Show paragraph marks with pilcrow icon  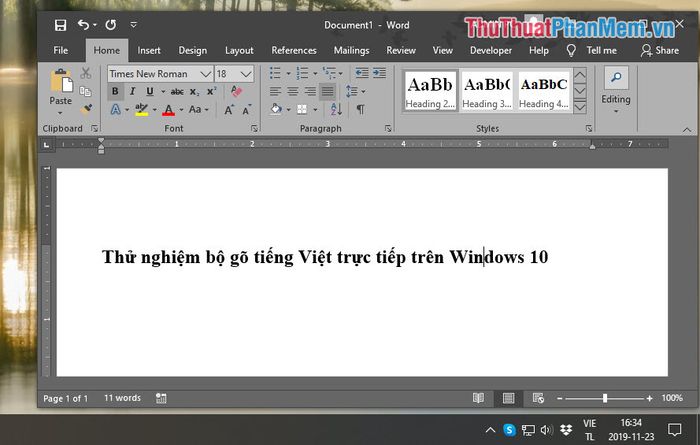pyautogui.click(x=360, y=109)
